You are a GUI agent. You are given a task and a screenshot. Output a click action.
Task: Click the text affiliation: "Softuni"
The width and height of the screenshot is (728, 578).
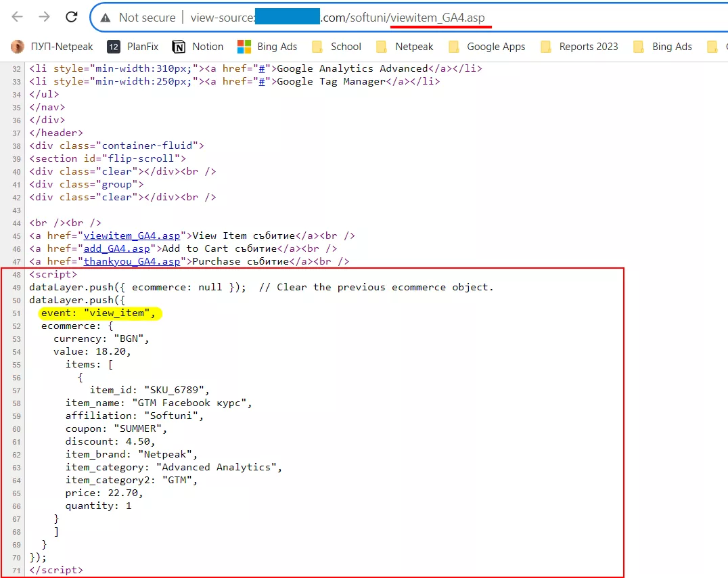[134, 416]
